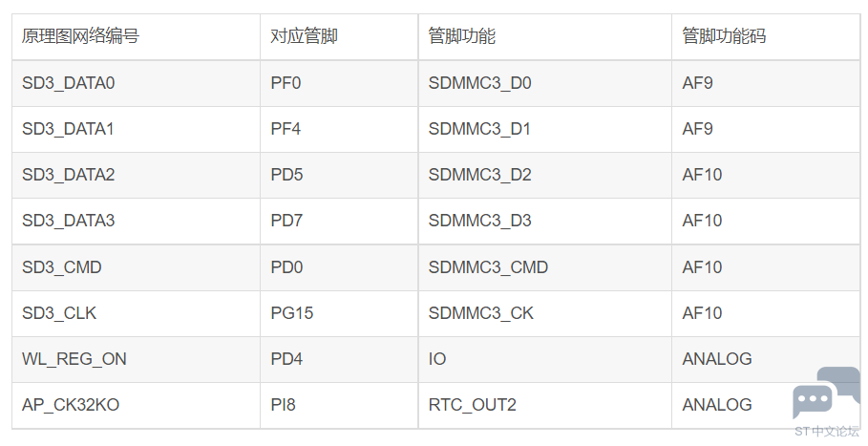
Task: Click the PG15 pin cell
Action: tap(339, 313)
